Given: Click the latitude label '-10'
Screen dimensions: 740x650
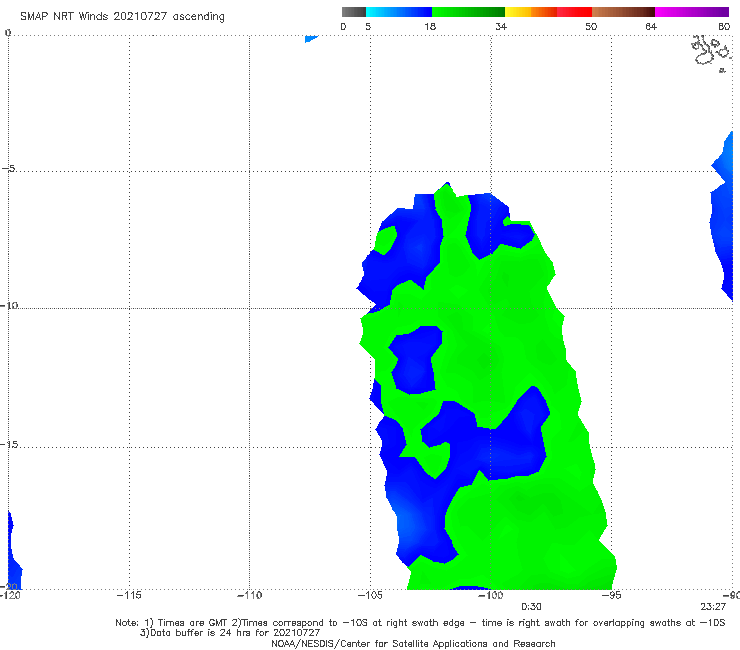Looking at the screenshot, I should click(x=9, y=305).
